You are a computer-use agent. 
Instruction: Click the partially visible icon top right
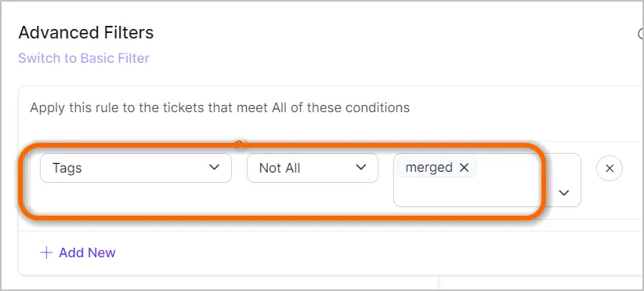pyautogui.click(x=640, y=34)
